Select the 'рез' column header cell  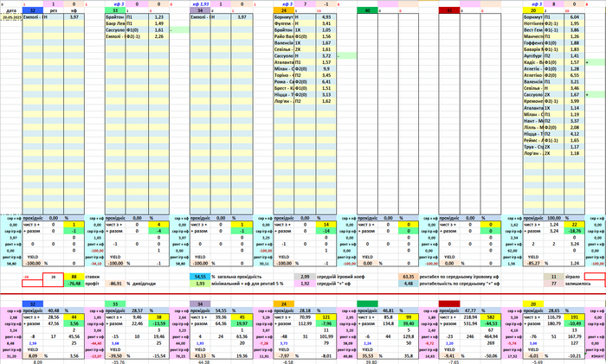[54, 10]
